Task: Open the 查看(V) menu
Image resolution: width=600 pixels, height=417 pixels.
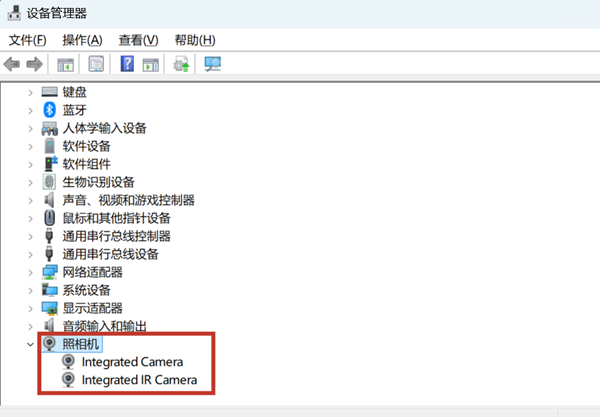Action: (x=138, y=40)
